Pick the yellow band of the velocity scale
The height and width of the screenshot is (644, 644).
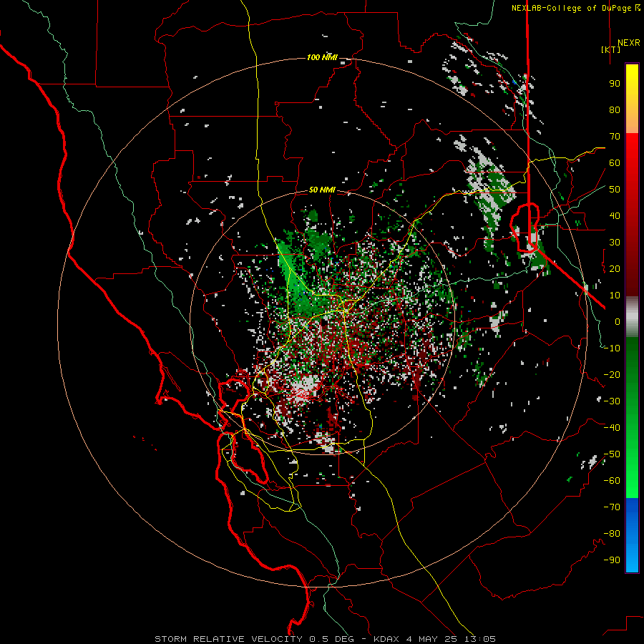(632, 99)
